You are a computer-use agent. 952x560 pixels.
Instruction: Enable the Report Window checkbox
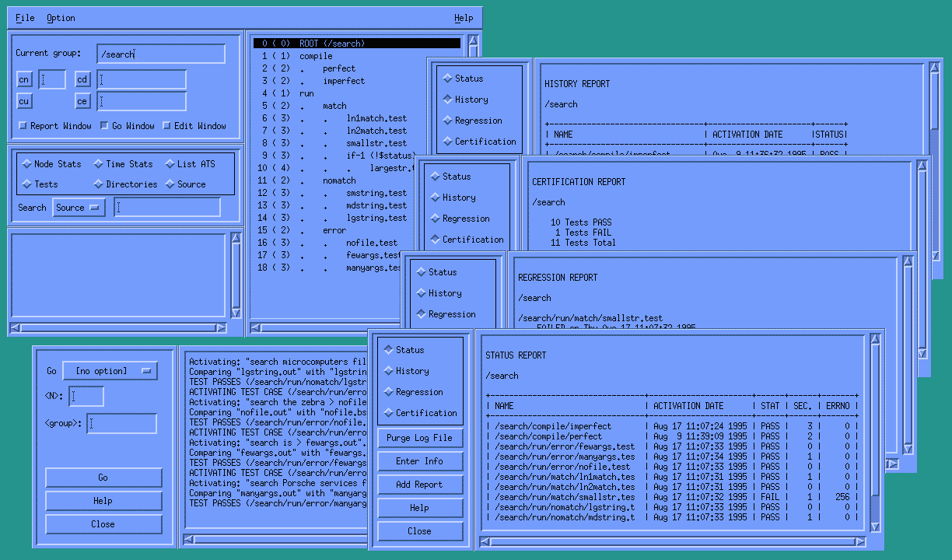pos(23,126)
